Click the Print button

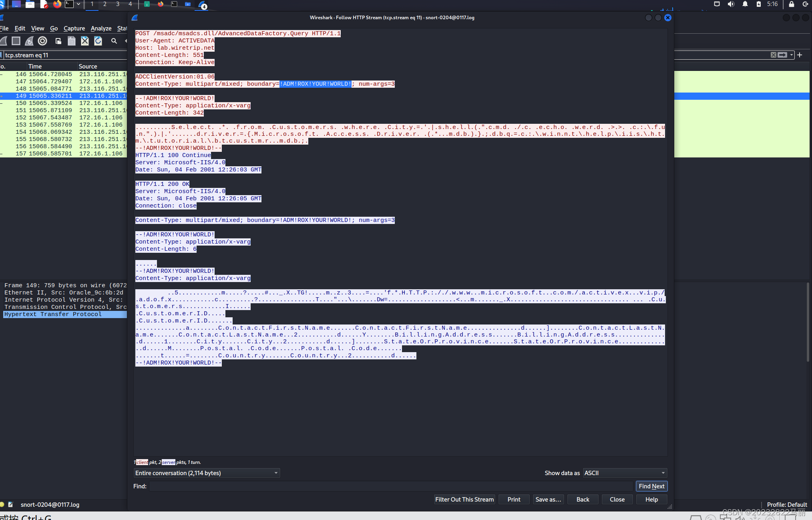tap(514, 499)
